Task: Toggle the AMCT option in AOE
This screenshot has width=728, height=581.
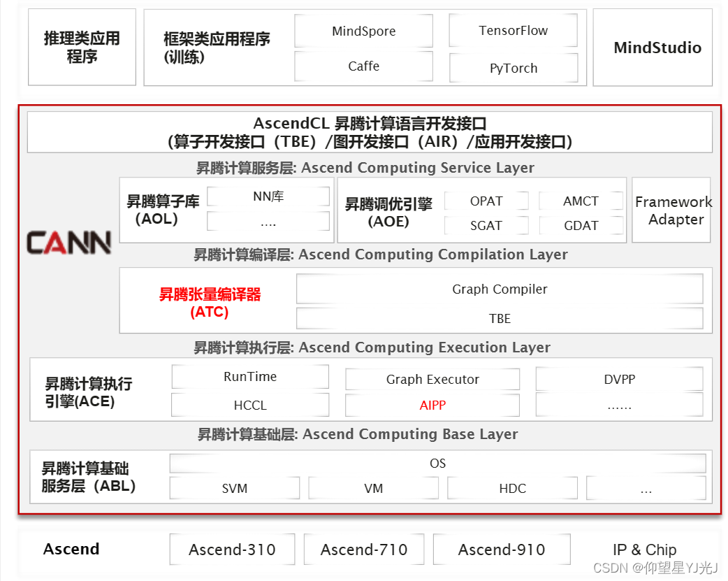Action: [x=581, y=200]
